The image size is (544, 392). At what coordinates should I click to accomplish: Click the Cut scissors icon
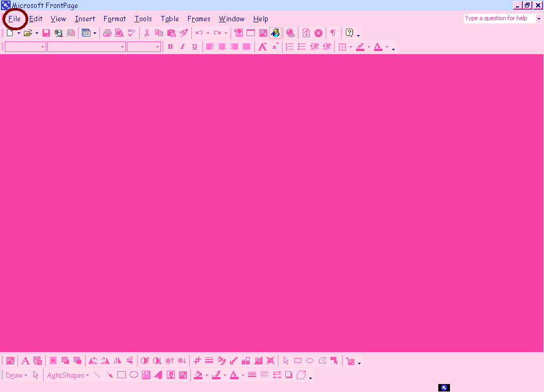(x=147, y=33)
